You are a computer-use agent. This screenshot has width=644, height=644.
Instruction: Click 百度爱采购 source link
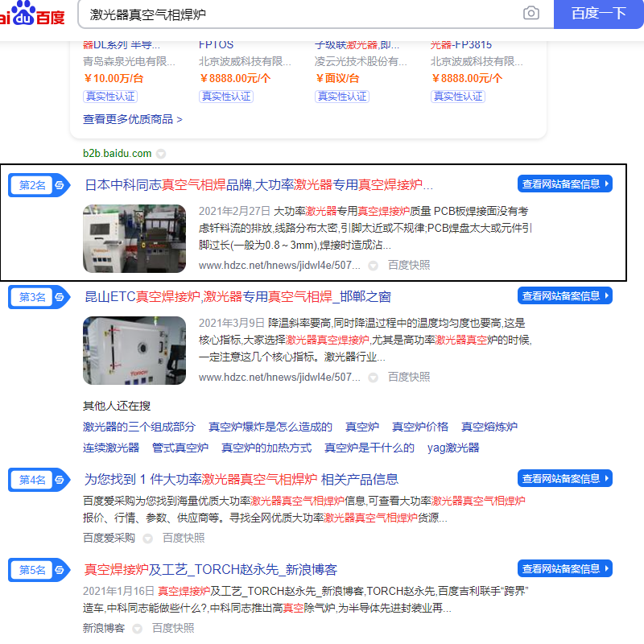109,538
